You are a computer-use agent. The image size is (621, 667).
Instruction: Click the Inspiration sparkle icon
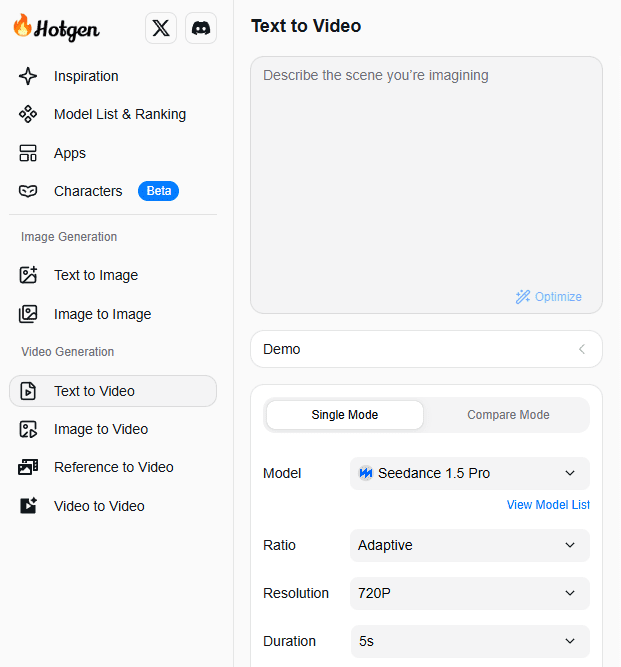[28, 76]
